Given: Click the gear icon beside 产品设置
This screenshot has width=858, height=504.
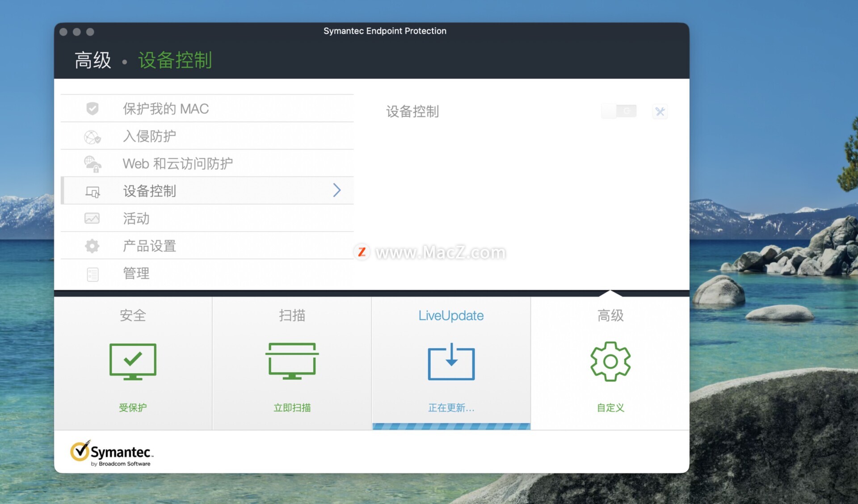Looking at the screenshot, I should [92, 246].
